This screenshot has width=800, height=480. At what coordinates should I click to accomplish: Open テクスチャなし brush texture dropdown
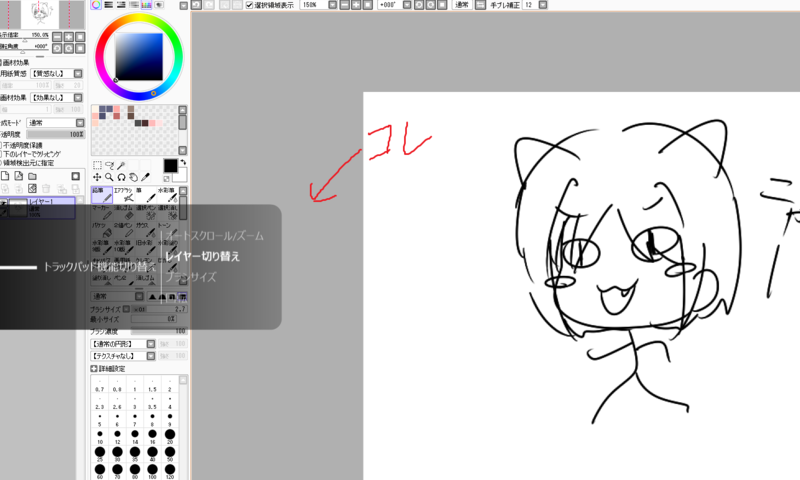[151, 356]
